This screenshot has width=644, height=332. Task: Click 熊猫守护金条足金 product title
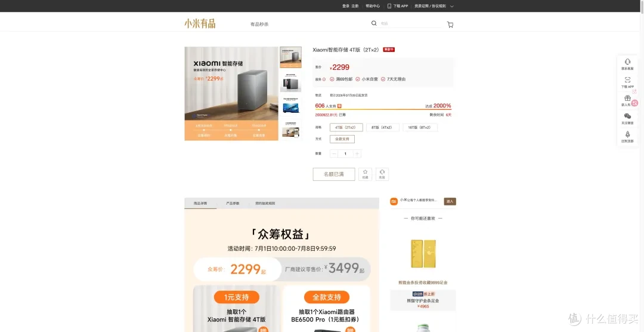423,301
